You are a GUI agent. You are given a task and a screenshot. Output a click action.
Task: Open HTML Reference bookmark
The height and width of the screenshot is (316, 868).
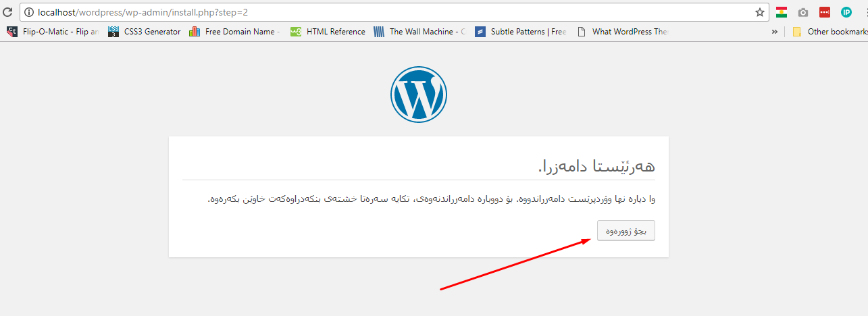click(x=328, y=31)
